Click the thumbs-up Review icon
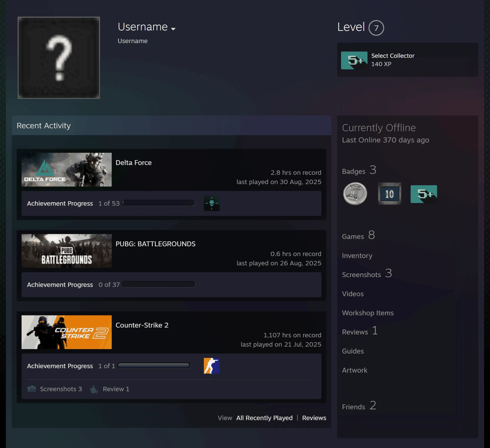This screenshot has width=490, height=448. pos(94,389)
